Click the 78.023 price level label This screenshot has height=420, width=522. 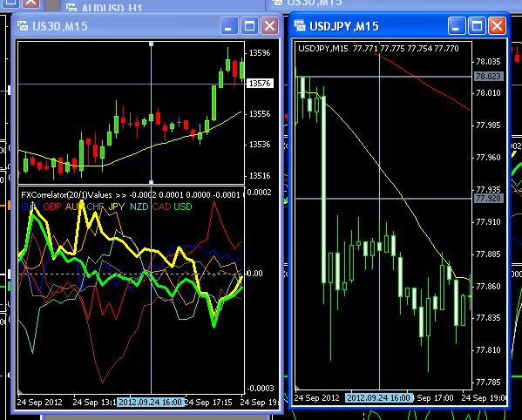coord(488,76)
